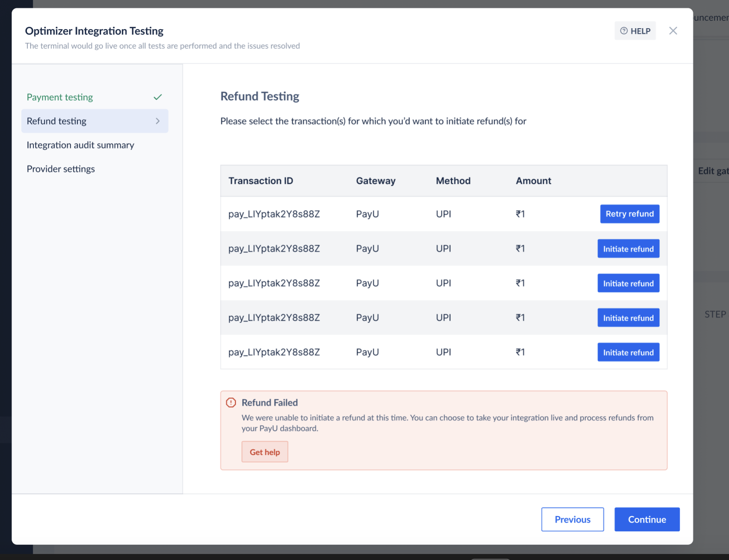Click the Refund Testing heading

tap(260, 96)
